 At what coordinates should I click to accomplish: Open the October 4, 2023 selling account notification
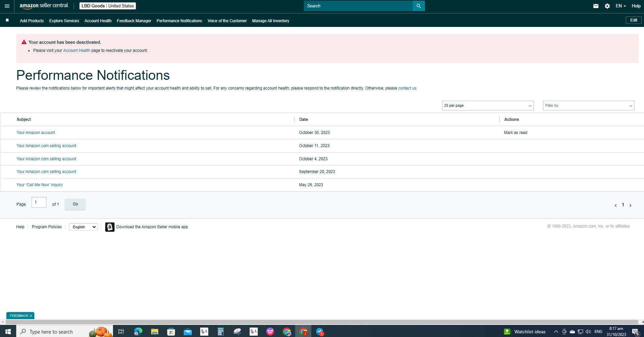pyautogui.click(x=46, y=159)
